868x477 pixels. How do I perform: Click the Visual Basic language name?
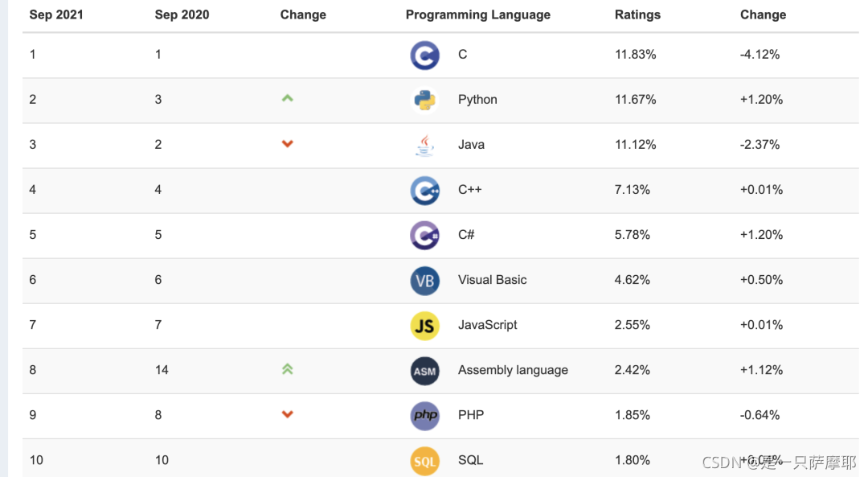(492, 280)
